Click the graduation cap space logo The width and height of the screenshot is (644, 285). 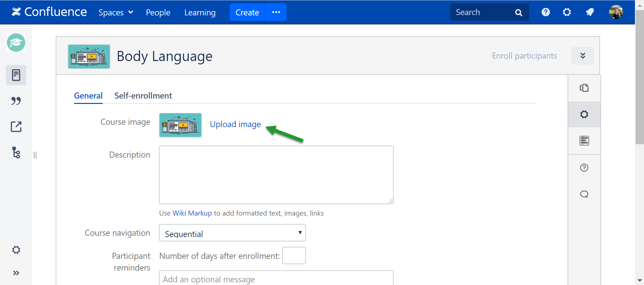[x=16, y=43]
